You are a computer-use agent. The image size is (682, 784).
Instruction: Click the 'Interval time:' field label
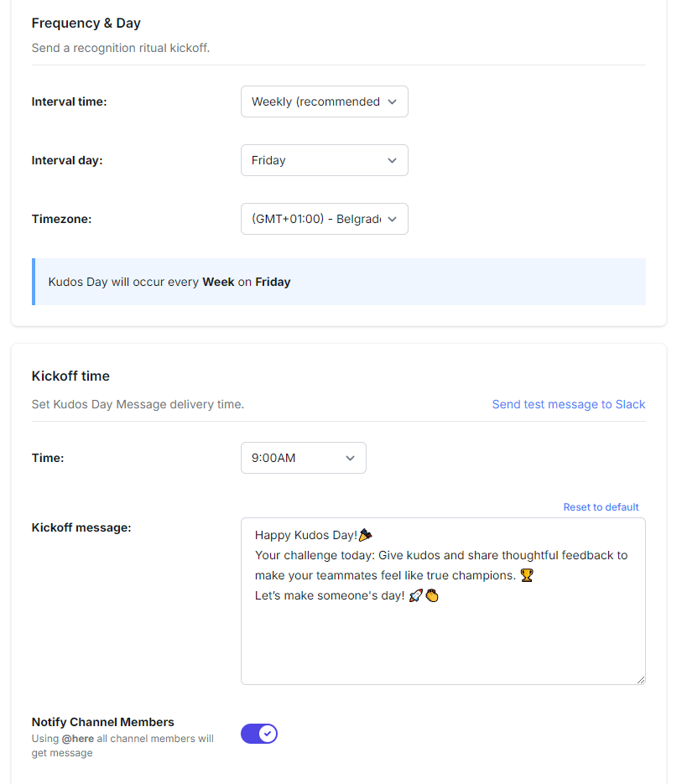[70, 101]
